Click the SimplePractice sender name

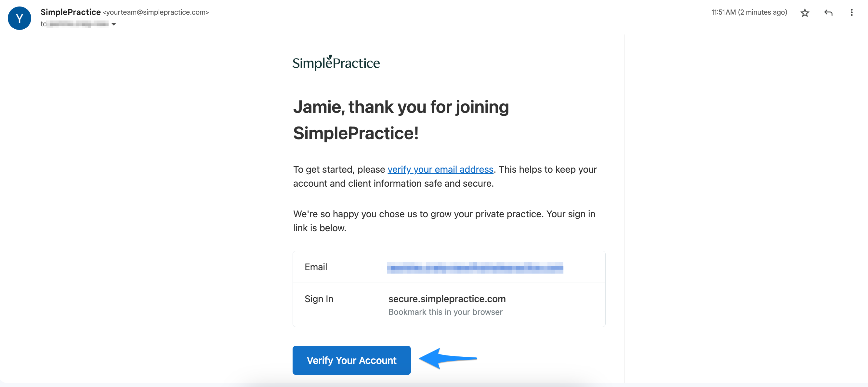[x=71, y=12]
